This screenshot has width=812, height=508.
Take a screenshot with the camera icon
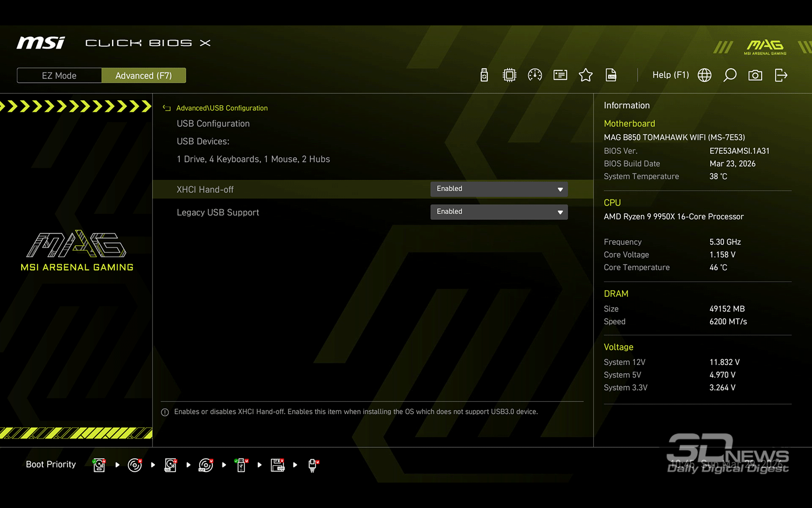point(755,75)
